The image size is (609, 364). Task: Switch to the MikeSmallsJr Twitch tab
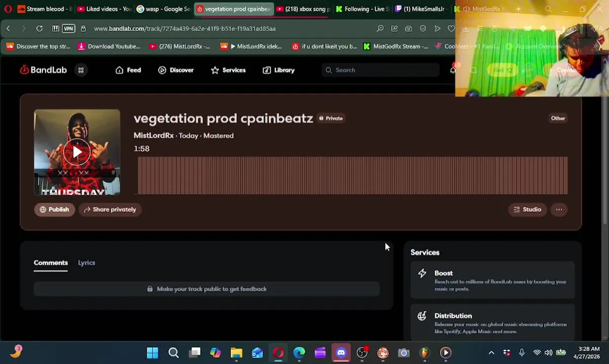point(421,9)
